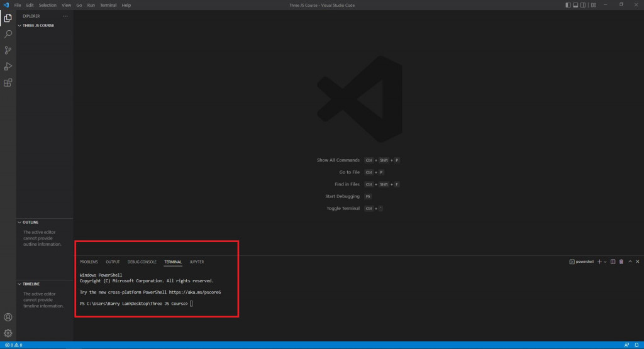
Task: Open the Source Control view
Action: click(8, 50)
